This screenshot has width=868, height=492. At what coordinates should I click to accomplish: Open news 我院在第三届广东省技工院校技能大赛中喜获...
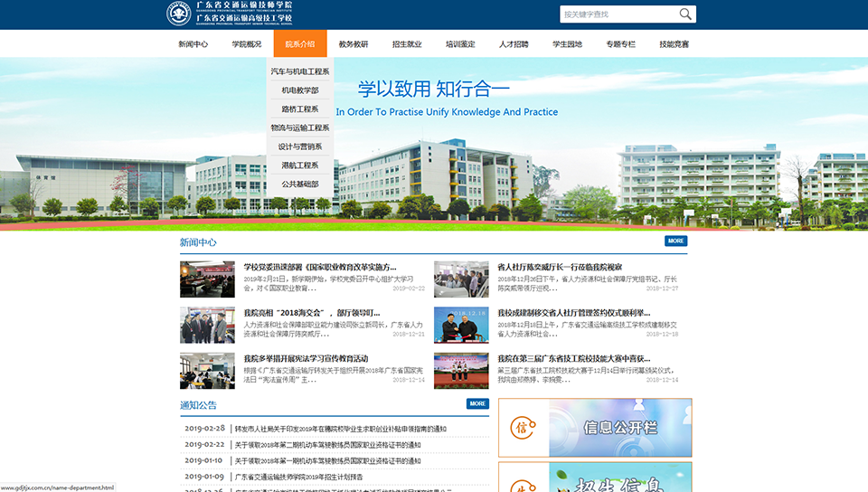[x=573, y=359]
